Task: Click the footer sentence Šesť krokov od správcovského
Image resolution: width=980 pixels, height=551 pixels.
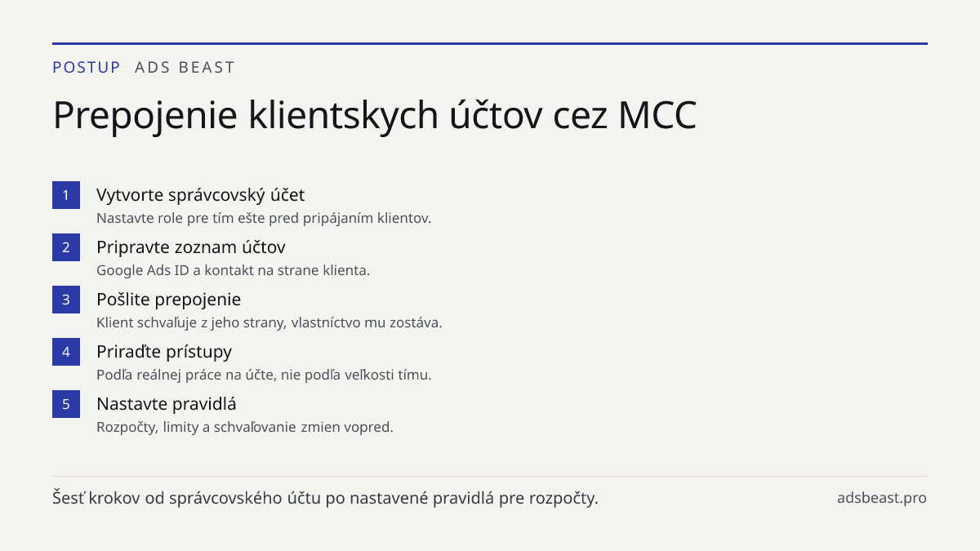Action: coord(325,497)
